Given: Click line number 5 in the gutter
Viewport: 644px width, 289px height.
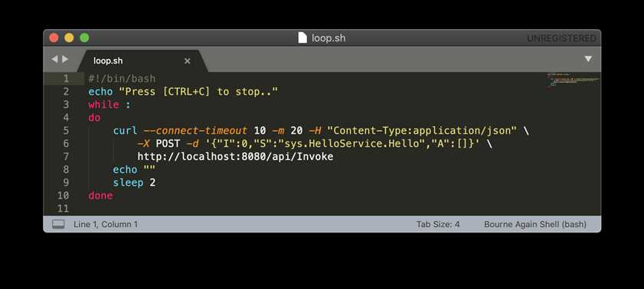Looking at the screenshot, I should coord(66,131).
